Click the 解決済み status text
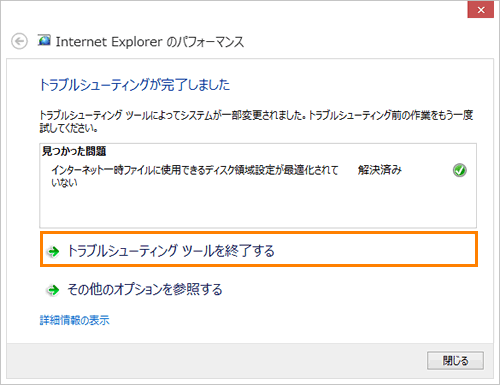 click(x=380, y=170)
